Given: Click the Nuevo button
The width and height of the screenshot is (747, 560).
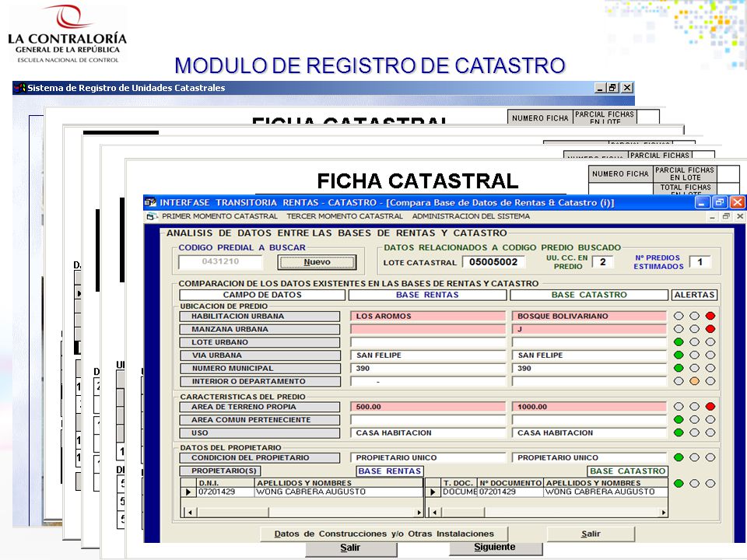Looking at the screenshot, I should pos(317,262).
